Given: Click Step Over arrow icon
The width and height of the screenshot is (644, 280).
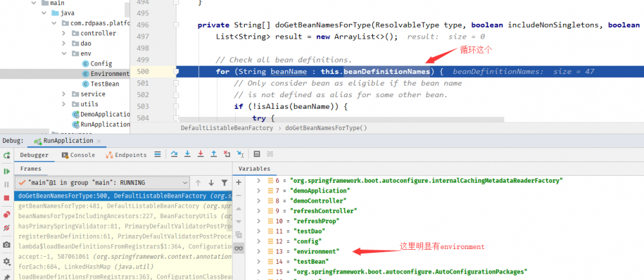Looking at the screenshot, I should [174, 154].
